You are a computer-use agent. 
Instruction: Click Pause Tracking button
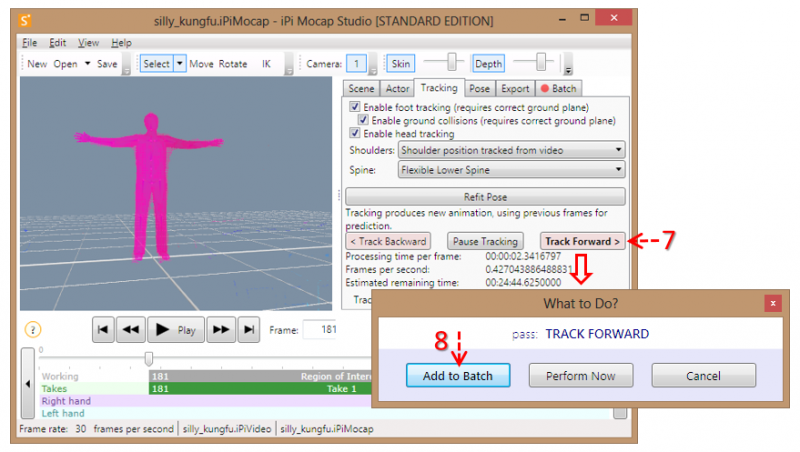(x=485, y=241)
